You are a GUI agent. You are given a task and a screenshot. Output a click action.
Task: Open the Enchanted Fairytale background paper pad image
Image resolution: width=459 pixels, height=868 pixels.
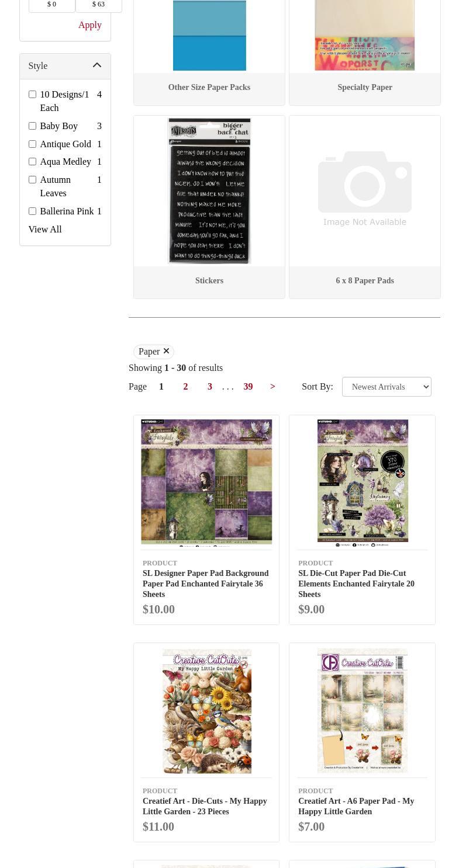point(206,482)
